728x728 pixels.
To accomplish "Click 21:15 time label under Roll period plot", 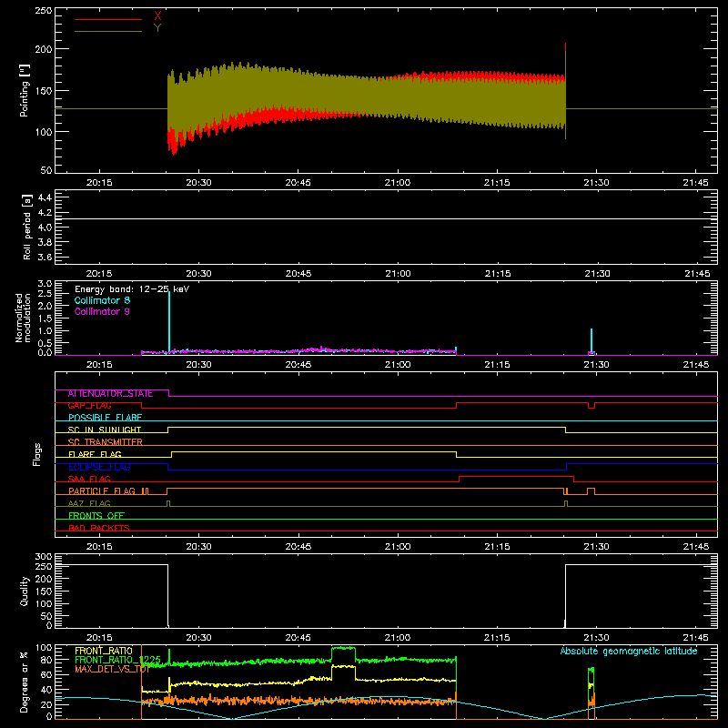I will (498, 274).
